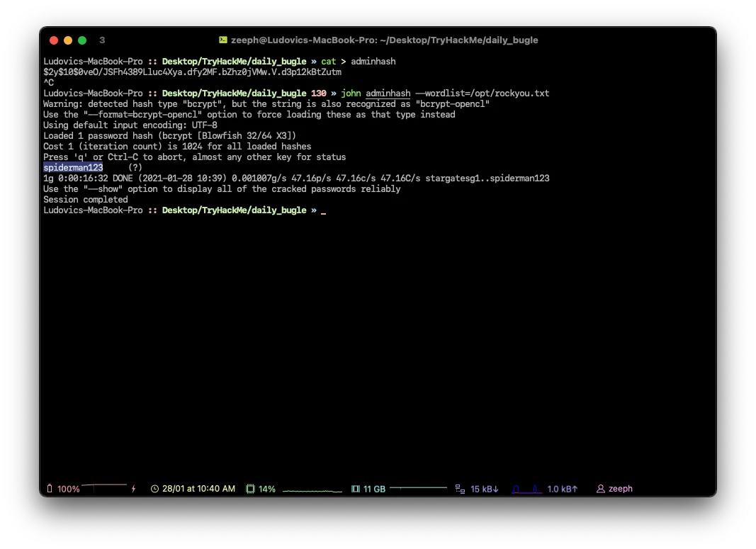Image resolution: width=756 pixels, height=549 pixels.
Task: Click the battery icon in status bar
Action: tap(50, 489)
